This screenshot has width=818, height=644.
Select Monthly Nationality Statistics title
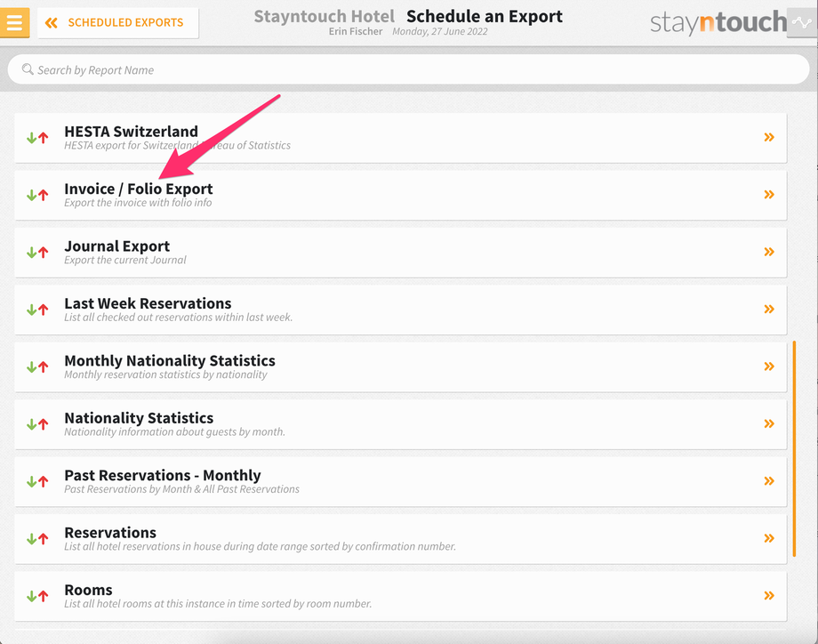[170, 360]
